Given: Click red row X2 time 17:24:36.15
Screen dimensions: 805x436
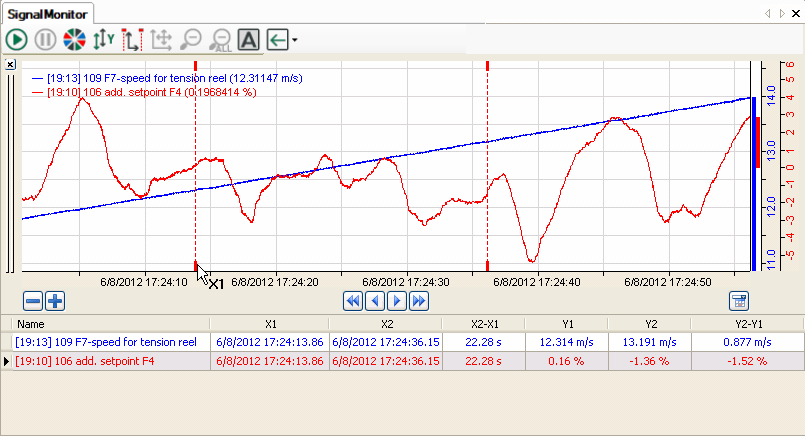Looking at the screenshot, I should [x=386, y=361].
